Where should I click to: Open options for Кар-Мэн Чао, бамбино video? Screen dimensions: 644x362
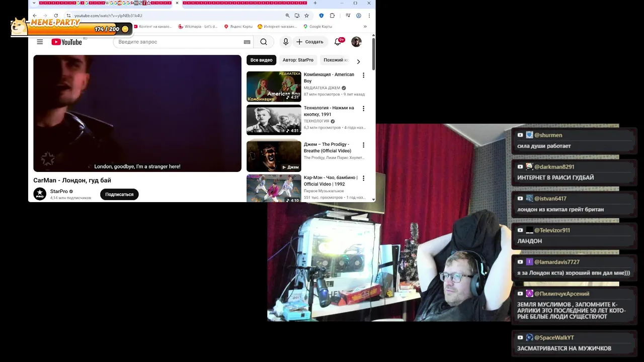coord(363,178)
